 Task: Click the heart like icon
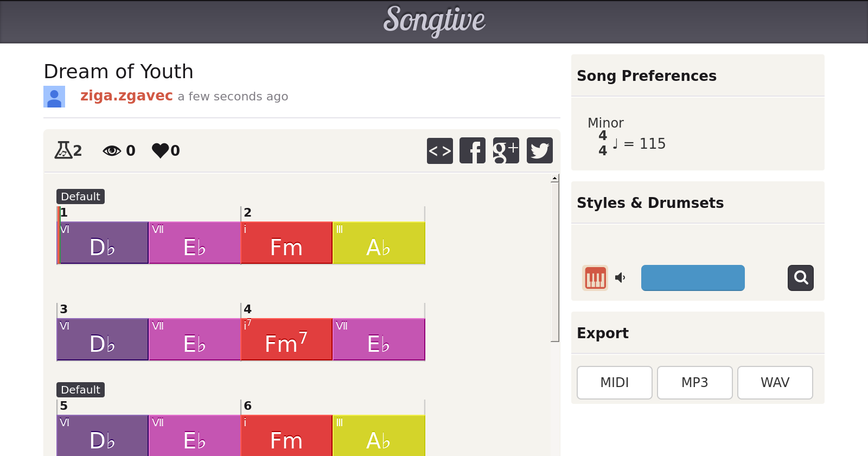[160, 150]
